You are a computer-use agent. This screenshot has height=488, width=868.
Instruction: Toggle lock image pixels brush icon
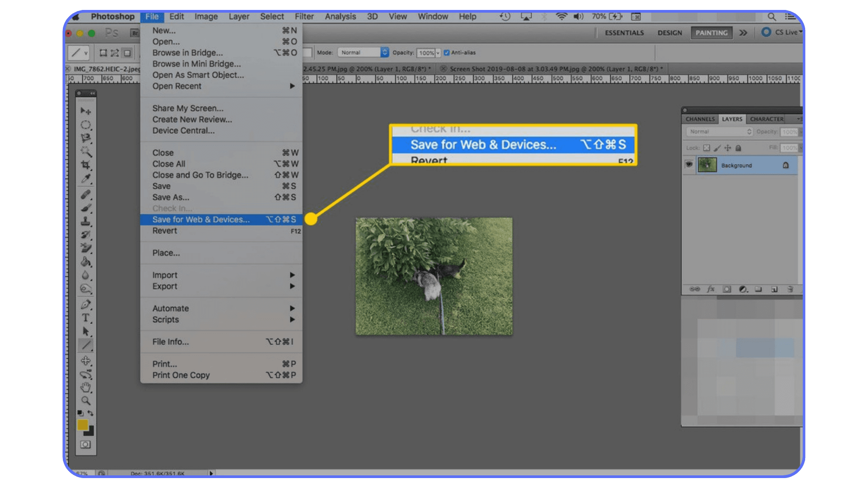pos(717,148)
